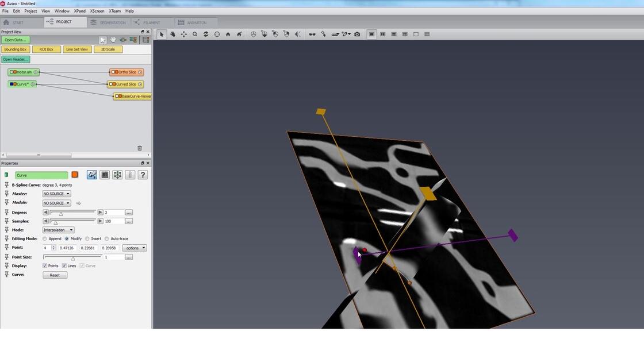Click the Reset curve button
Image resolution: width=644 pixels, height=362 pixels.
[x=55, y=275]
